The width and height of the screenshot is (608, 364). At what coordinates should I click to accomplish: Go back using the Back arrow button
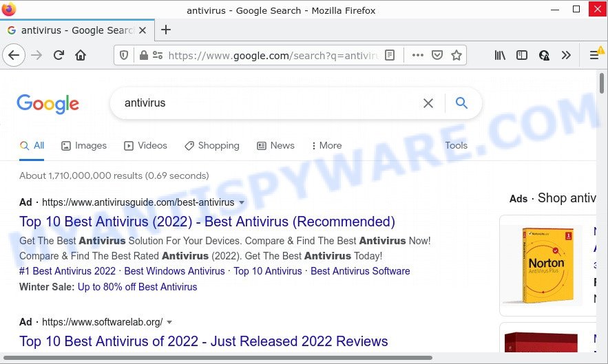[14, 56]
